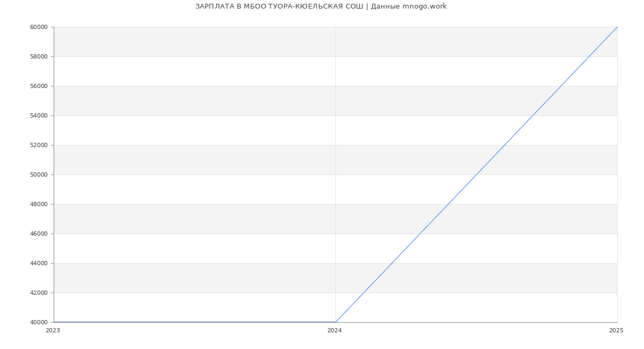Click the 2023 x-axis label

click(x=53, y=331)
